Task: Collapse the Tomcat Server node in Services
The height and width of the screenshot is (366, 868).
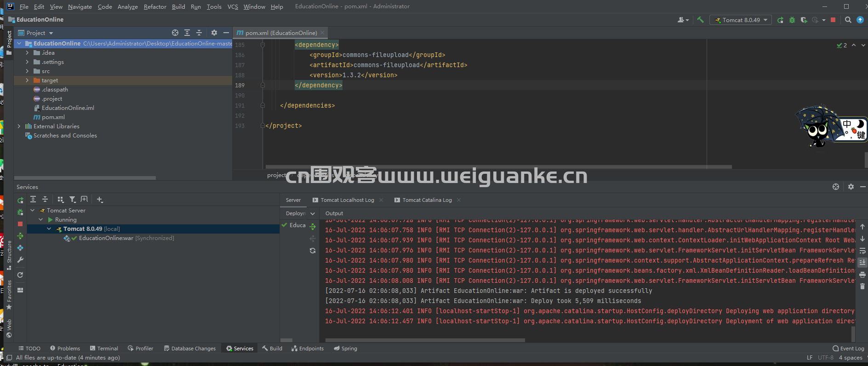Action: tap(33, 210)
